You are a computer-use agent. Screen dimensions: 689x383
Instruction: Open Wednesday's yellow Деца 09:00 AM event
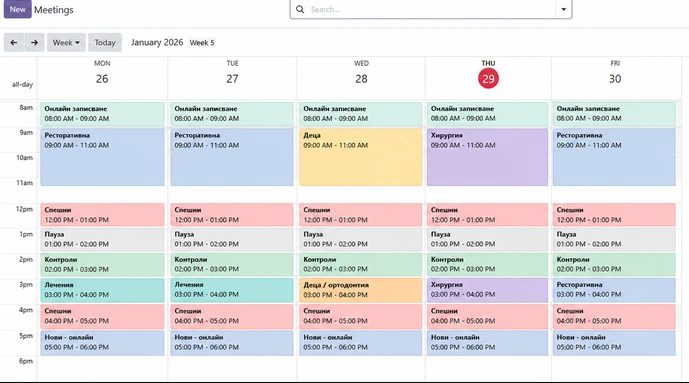360,157
